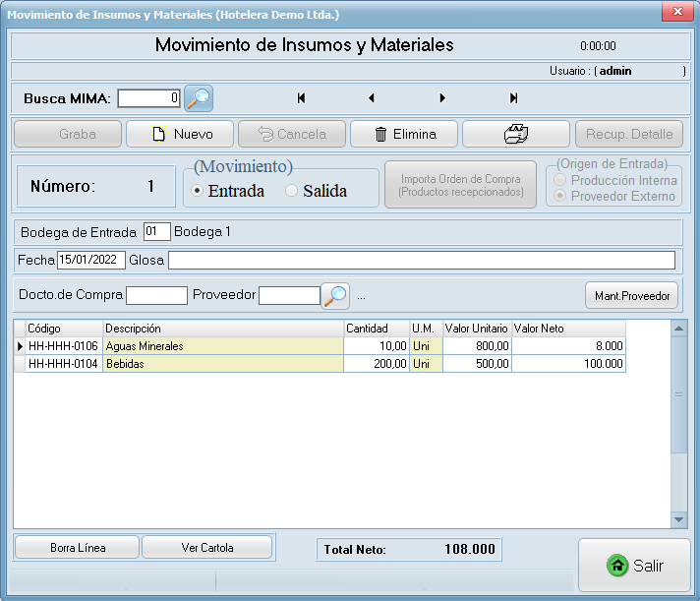Click the Cancela button
This screenshot has height=601, width=700.
[x=292, y=134]
